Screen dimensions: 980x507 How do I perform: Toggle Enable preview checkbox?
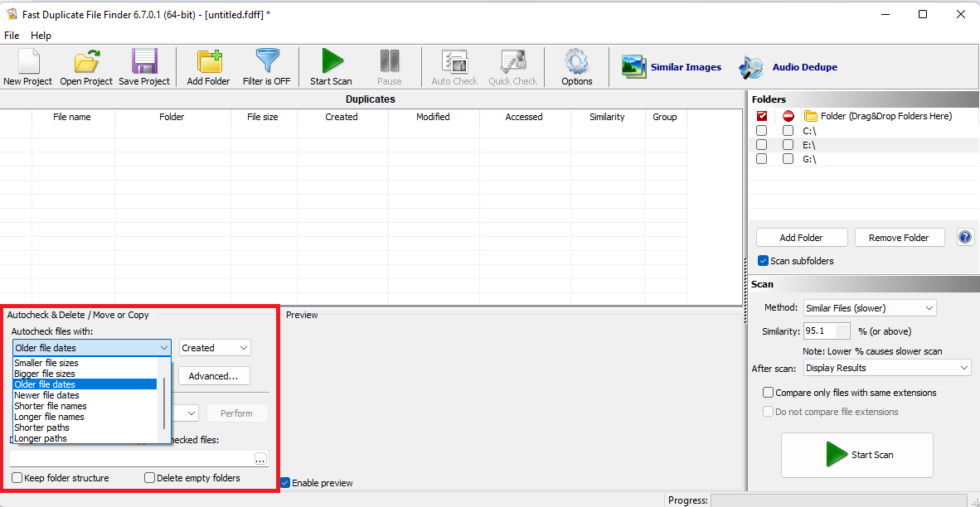click(x=285, y=483)
